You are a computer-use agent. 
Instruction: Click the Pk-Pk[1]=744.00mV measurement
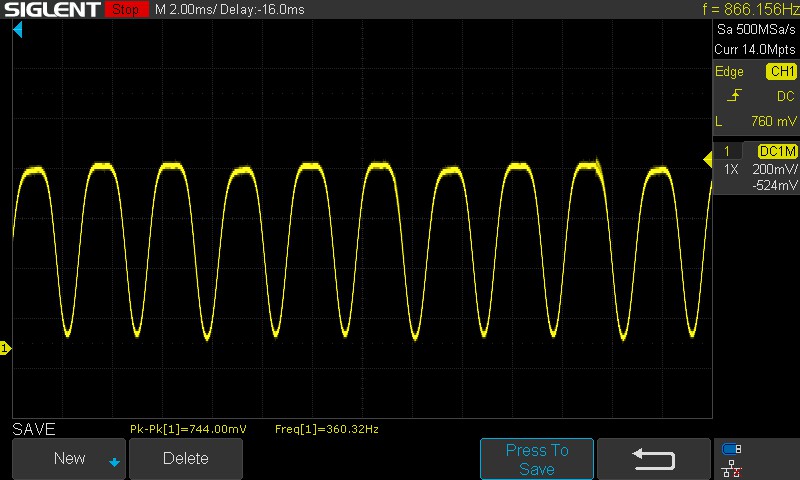[x=188, y=429]
